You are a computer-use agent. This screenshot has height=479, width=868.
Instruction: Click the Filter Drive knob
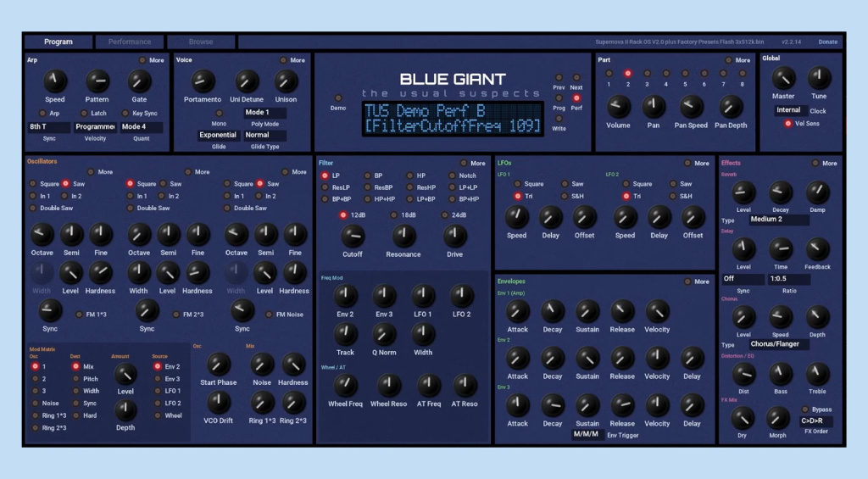tap(454, 237)
